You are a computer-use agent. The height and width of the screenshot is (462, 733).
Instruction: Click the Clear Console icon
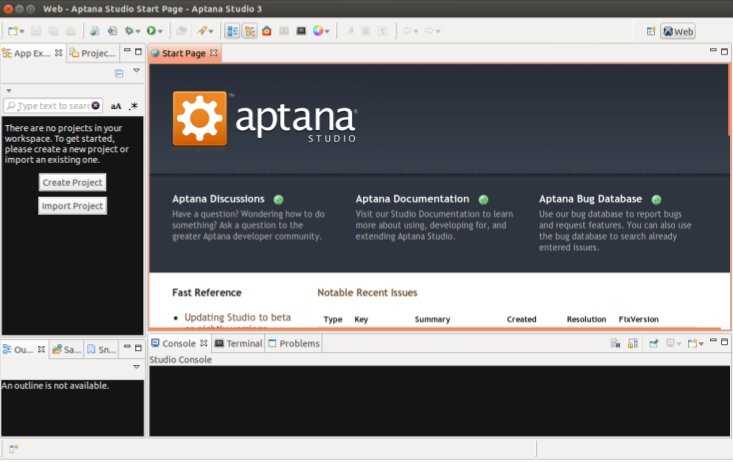coord(615,344)
